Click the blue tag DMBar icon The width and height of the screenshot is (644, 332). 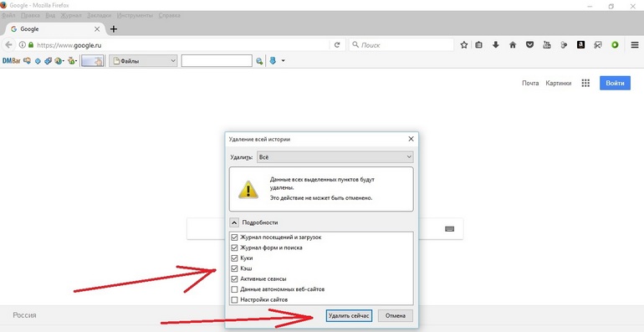(x=48, y=61)
